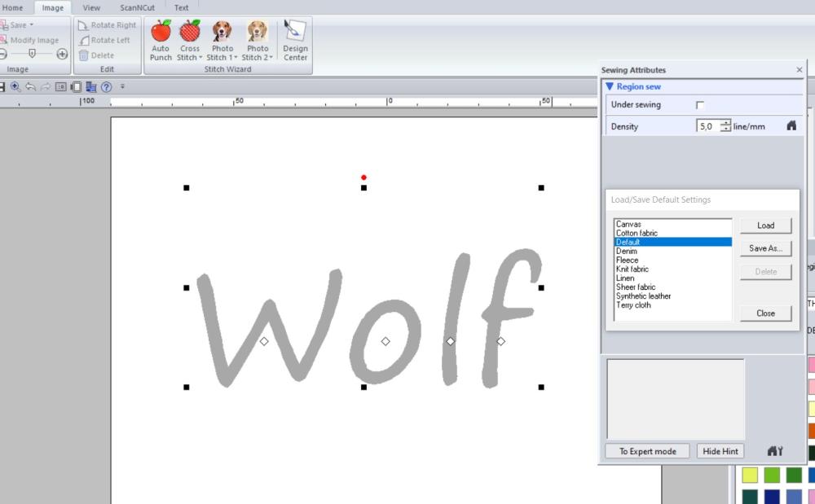Image resolution: width=815 pixels, height=504 pixels.
Task: Open the Photo Stitch 1 dropdown
Action: (222, 57)
